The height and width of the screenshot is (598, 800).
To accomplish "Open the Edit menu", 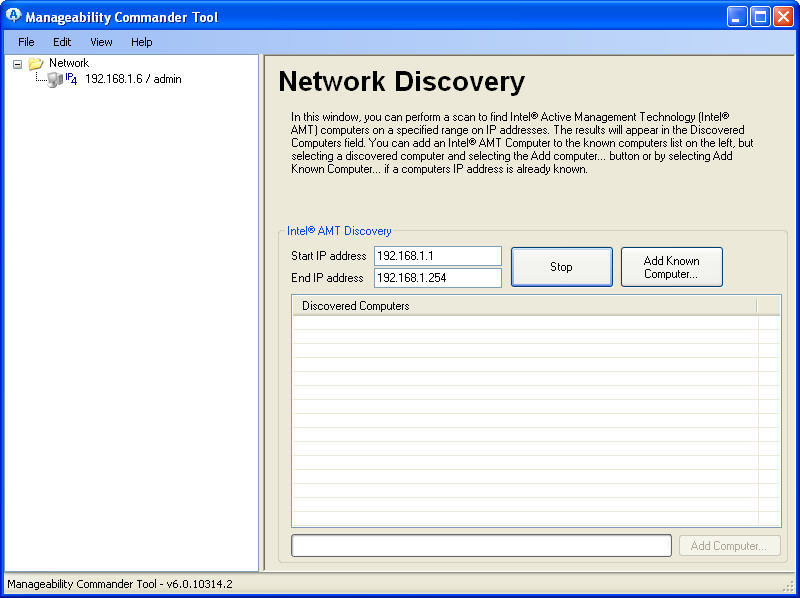I will click(61, 42).
